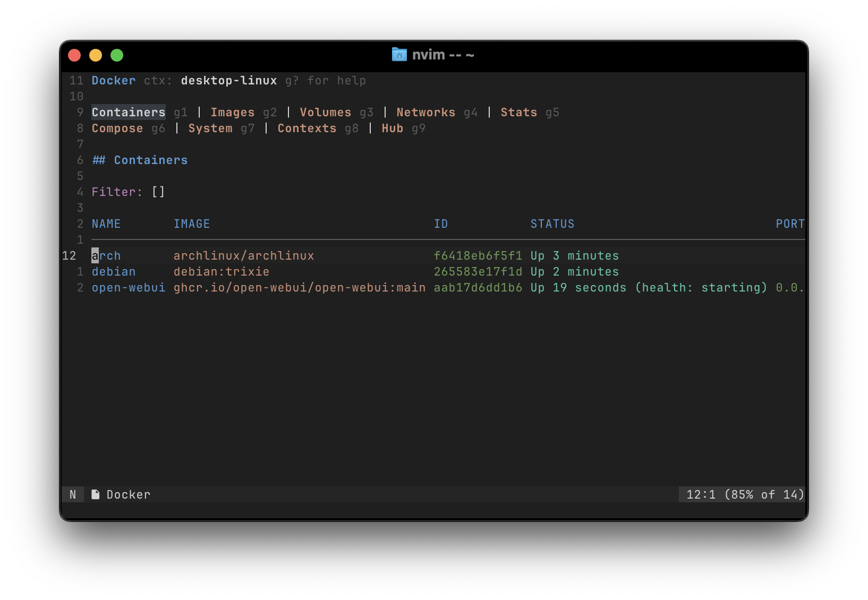Select the open-webui container name
The height and width of the screenshot is (600, 868).
tap(129, 287)
